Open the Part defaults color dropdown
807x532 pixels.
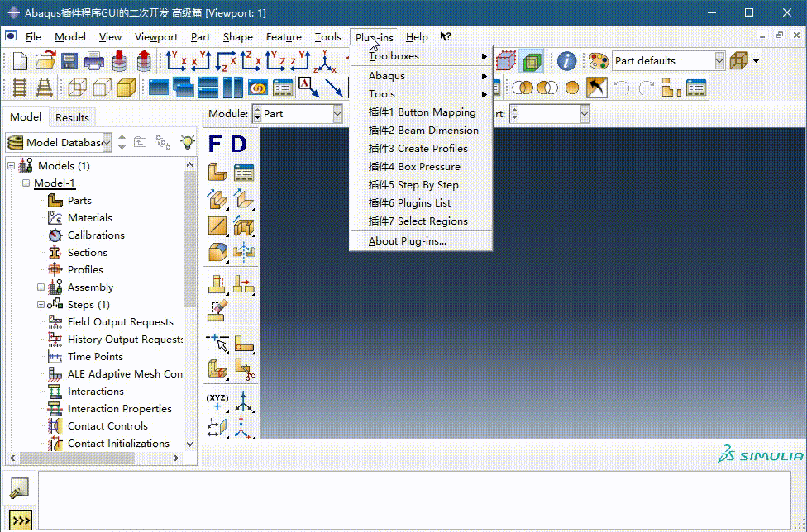click(719, 61)
